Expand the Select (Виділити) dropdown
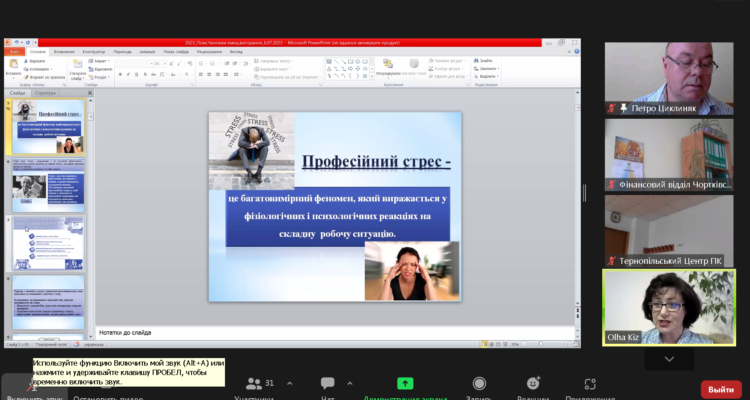The image size is (750, 400). [486, 76]
